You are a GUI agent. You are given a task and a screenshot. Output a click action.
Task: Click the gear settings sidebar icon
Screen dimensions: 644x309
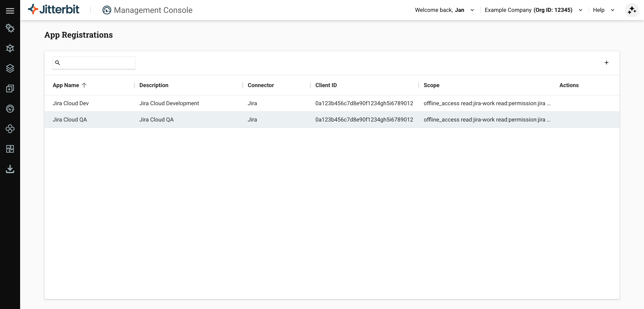coord(10,28)
